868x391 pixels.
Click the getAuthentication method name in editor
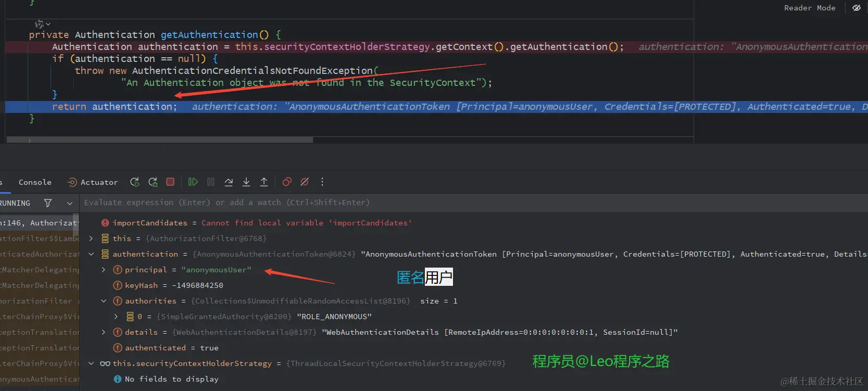(x=209, y=35)
